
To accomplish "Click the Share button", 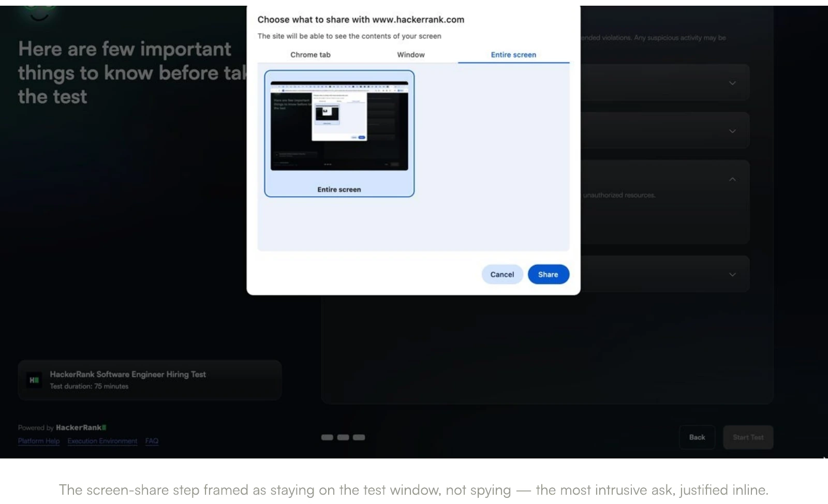I will (548, 274).
